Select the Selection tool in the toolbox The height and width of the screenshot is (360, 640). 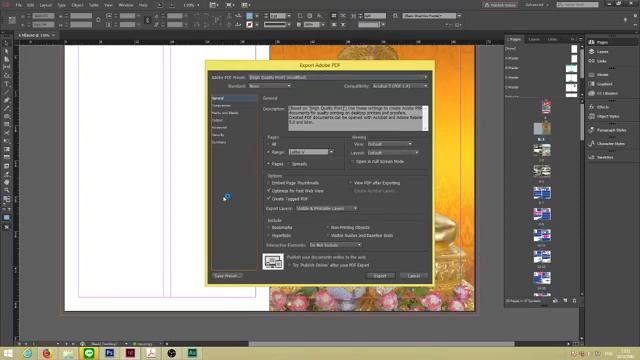click(x=7, y=43)
